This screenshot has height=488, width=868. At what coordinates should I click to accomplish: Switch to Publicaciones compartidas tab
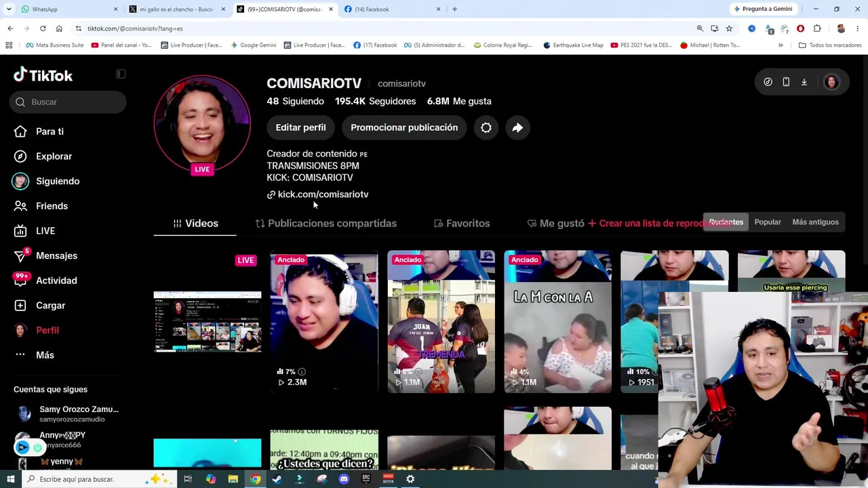[325, 224]
